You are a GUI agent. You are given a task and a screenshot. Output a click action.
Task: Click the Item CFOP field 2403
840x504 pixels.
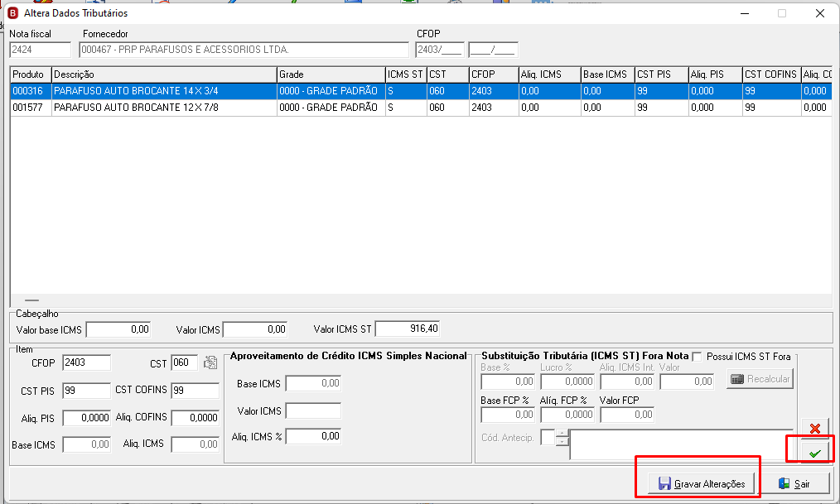(87, 362)
